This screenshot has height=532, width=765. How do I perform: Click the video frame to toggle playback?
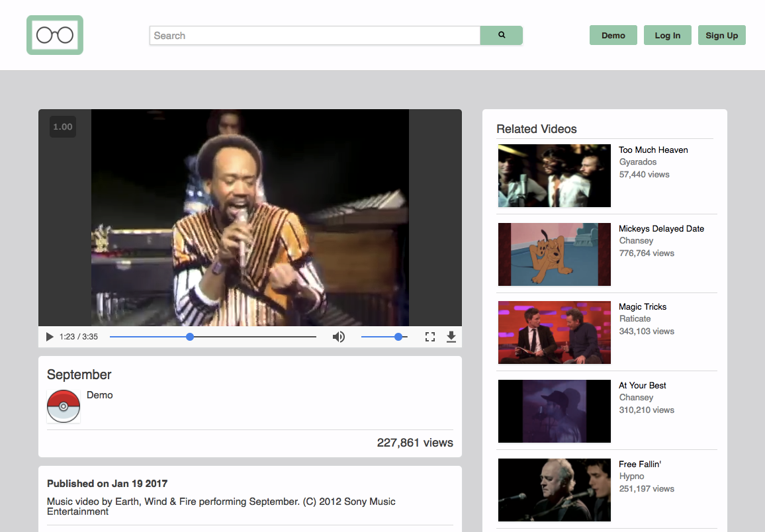(249, 218)
